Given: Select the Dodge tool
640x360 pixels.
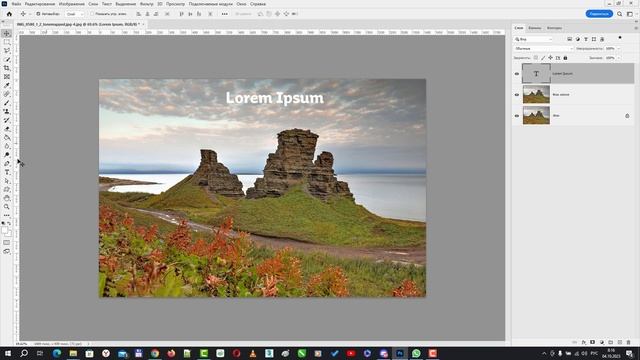Looking at the screenshot, I should click(7, 155).
